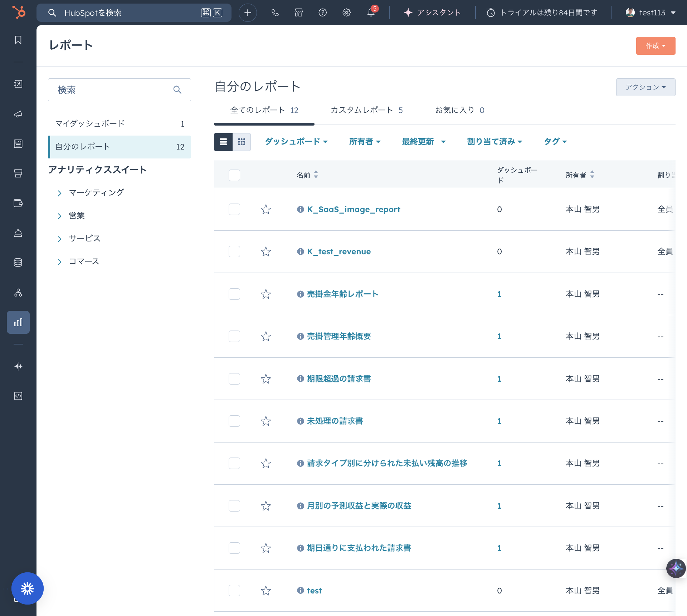Screen dimensions: 687x616
Task: Click the orange 作成 button
Action: tap(655, 46)
